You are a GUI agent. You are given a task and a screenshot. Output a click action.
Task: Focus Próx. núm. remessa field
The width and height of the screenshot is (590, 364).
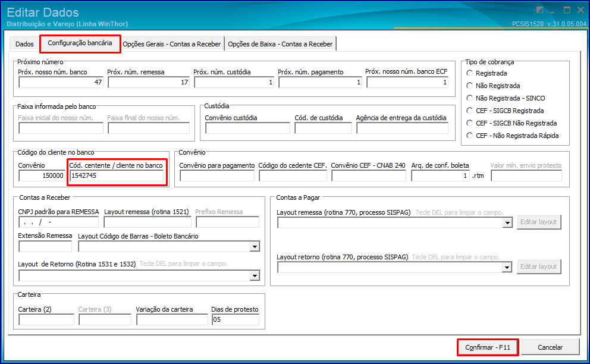pyautogui.click(x=149, y=82)
